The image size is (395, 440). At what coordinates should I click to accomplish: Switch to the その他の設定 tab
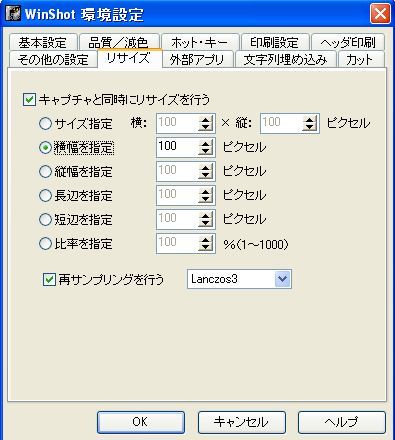[x=53, y=59]
